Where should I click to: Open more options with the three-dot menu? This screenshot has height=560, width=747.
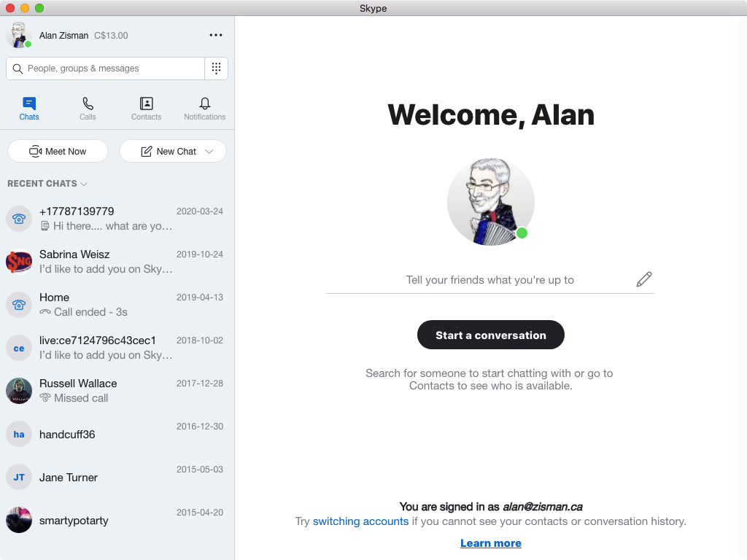[x=215, y=34]
